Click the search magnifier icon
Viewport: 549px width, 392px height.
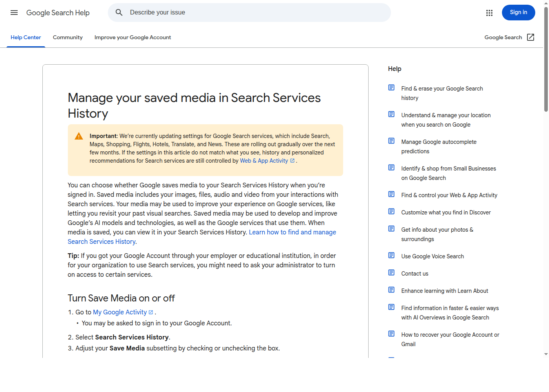(119, 13)
